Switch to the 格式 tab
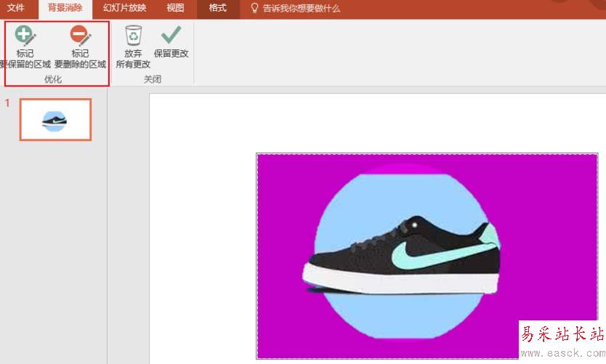 pyautogui.click(x=217, y=8)
